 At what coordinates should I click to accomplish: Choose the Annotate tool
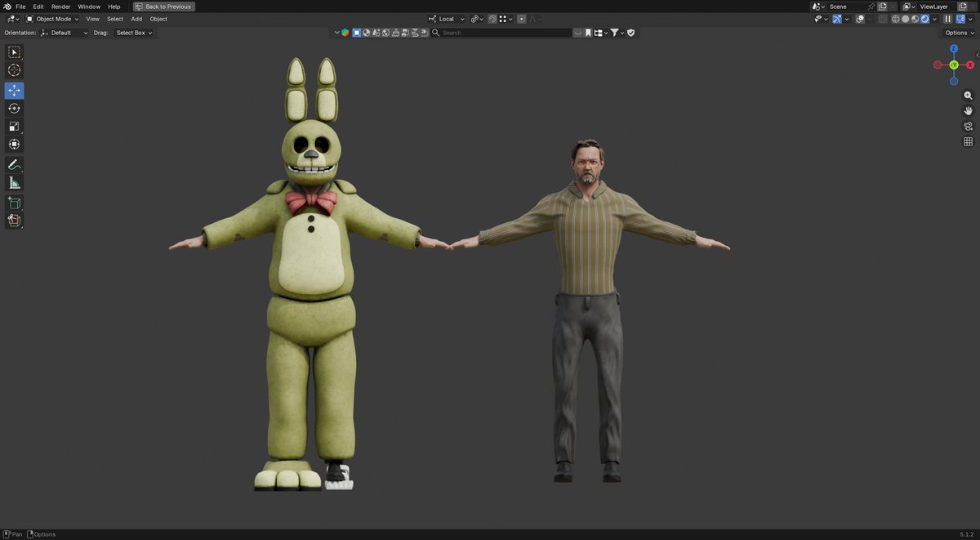click(14, 164)
